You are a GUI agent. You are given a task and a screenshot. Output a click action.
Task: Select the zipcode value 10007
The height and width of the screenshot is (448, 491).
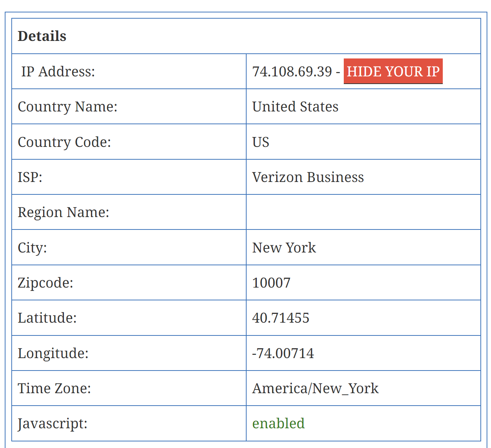(x=271, y=283)
